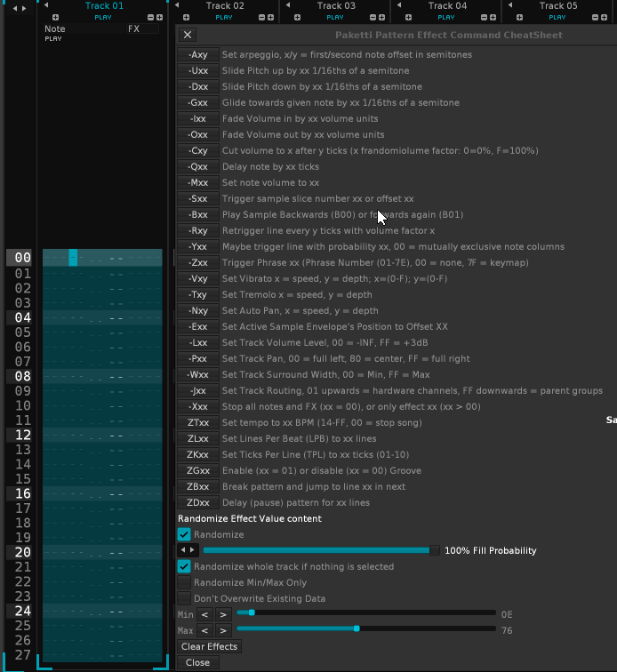Screen dimensions: 617x672
Task: Increase Max value with the > button
Action: (223, 630)
